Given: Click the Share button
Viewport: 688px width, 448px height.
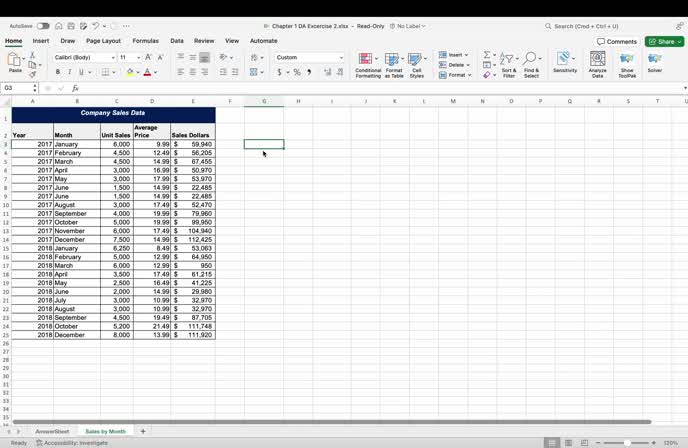Looking at the screenshot, I should [x=664, y=41].
